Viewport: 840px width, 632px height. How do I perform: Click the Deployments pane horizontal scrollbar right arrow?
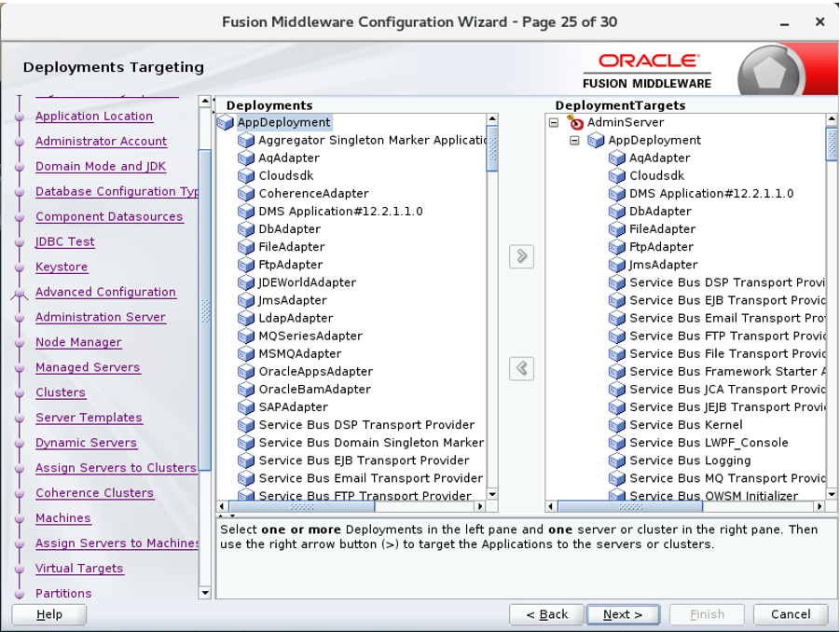coord(480,506)
